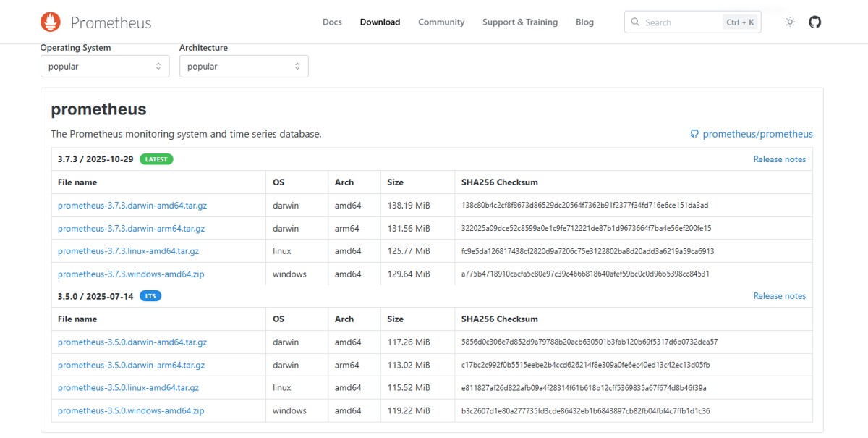Viewport: 868px width, 438px height.
Task: Click the green LATEST badge
Action: 156,159
